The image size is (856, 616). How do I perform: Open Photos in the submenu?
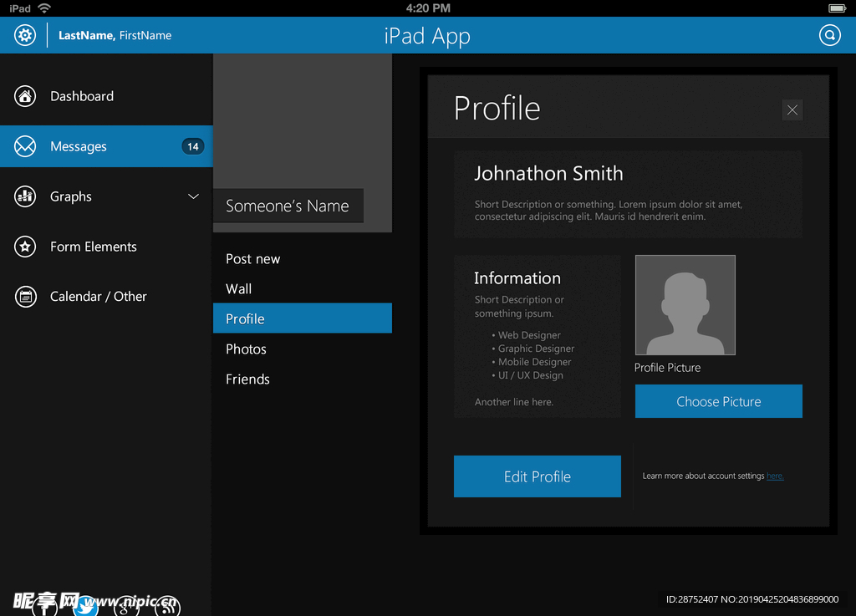click(303, 349)
